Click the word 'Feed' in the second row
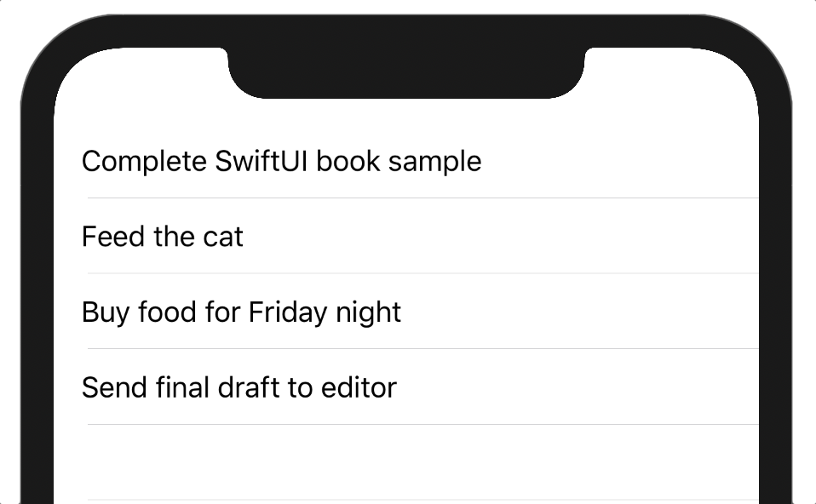The image size is (816, 504). coord(113,237)
